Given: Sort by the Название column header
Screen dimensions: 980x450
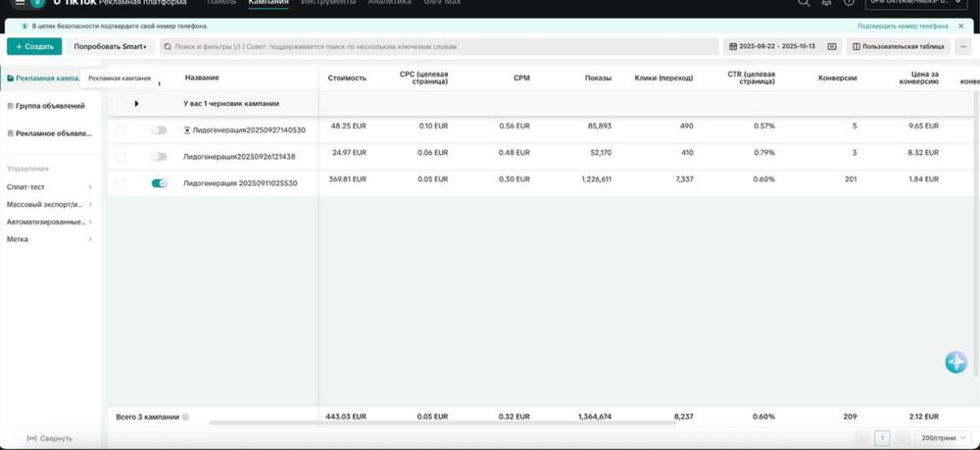Looking at the screenshot, I should (x=202, y=77).
